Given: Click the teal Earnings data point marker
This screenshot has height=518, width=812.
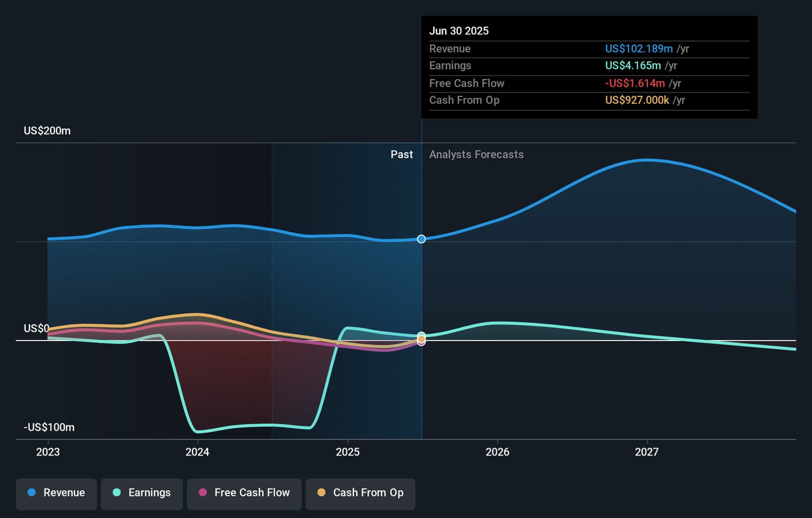Looking at the screenshot, I should 421,335.
